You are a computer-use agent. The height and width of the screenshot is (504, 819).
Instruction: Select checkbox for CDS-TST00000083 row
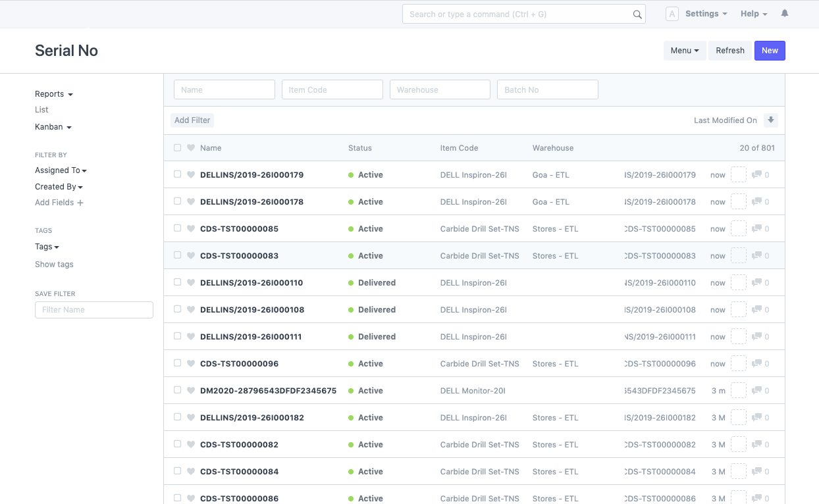[x=177, y=255]
